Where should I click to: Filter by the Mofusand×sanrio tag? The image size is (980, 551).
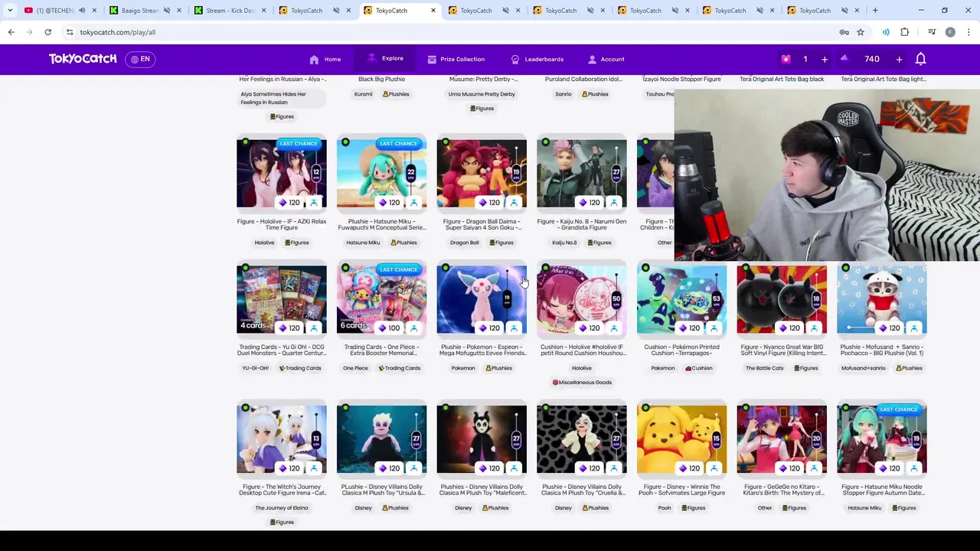point(864,368)
